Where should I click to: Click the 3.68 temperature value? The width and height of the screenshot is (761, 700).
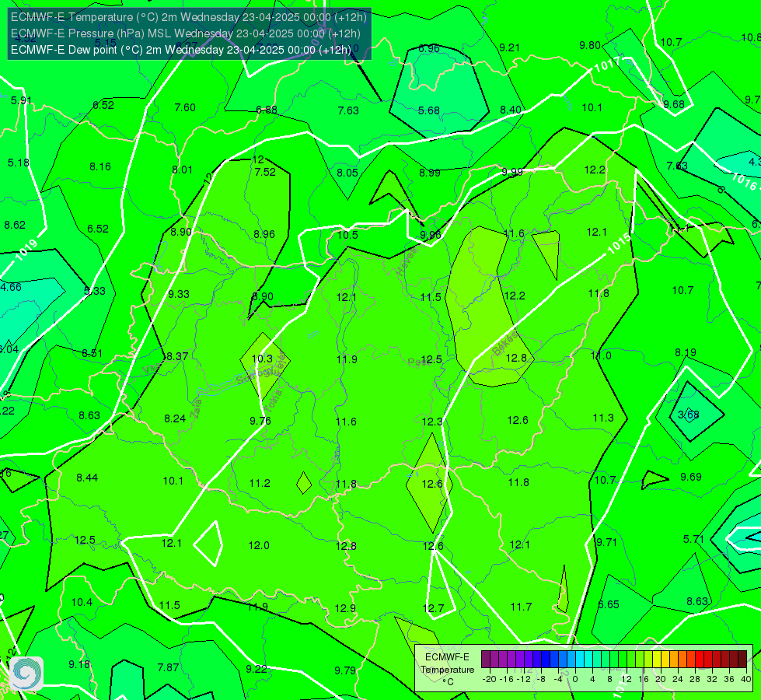click(x=688, y=415)
